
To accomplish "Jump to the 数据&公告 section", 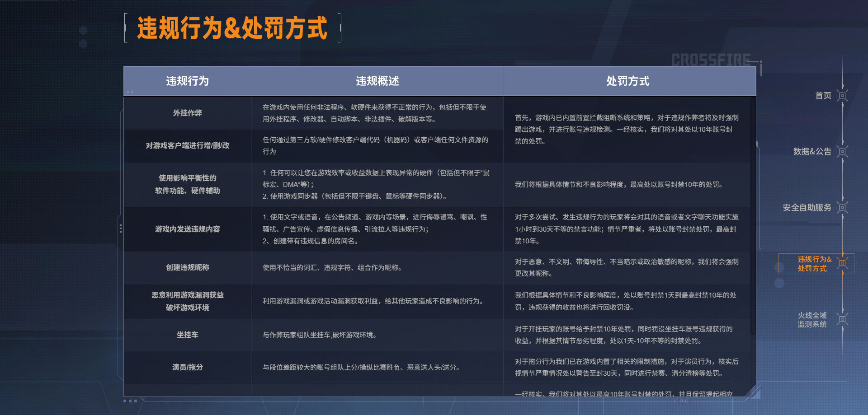I will 812,152.
